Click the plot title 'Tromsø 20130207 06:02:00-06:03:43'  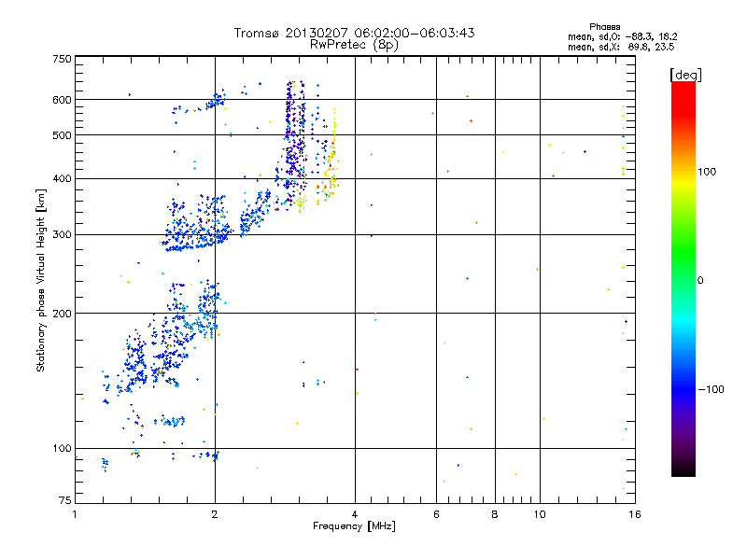(354, 33)
